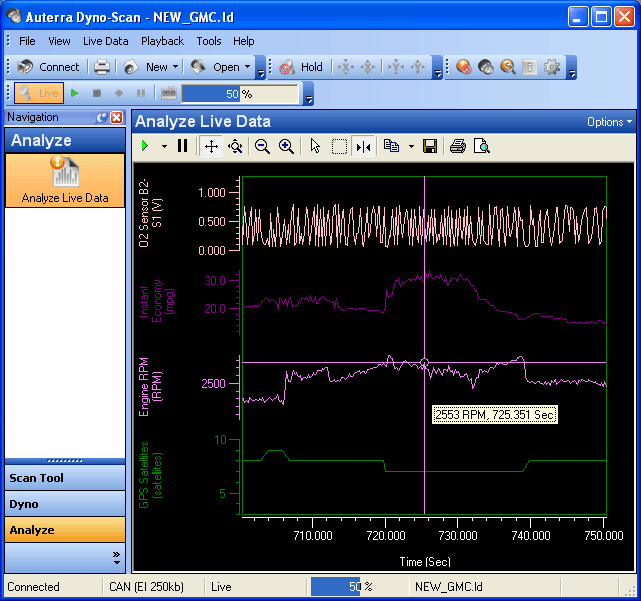Open the View menu
This screenshot has height=601, width=641.
[59, 41]
